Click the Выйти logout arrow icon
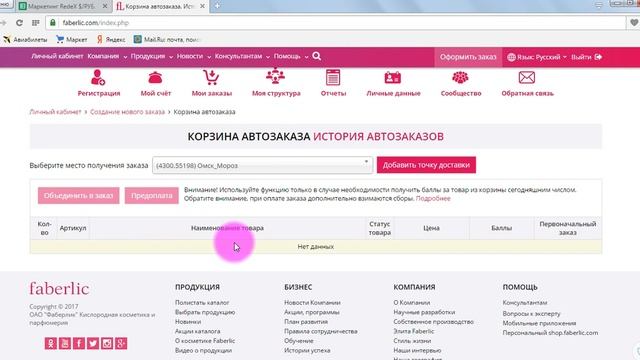Viewport: 640px width, 360px height. click(x=598, y=57)
